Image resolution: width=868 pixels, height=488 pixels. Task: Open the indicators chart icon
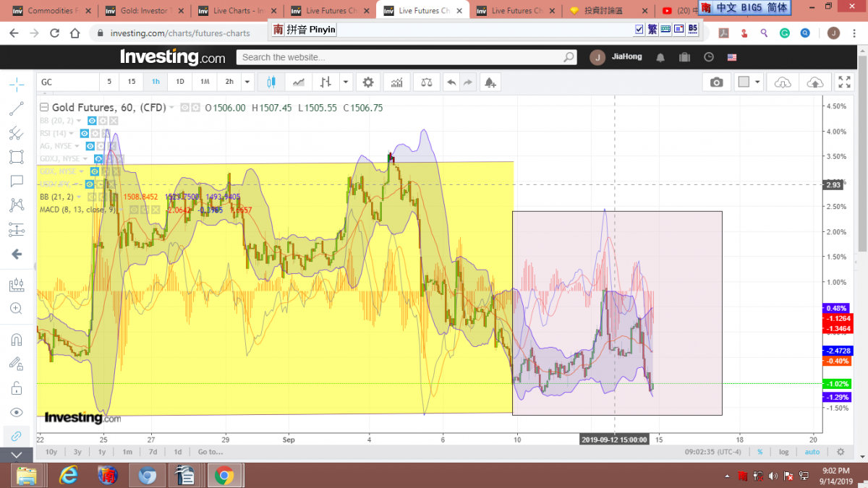[396, 82]
